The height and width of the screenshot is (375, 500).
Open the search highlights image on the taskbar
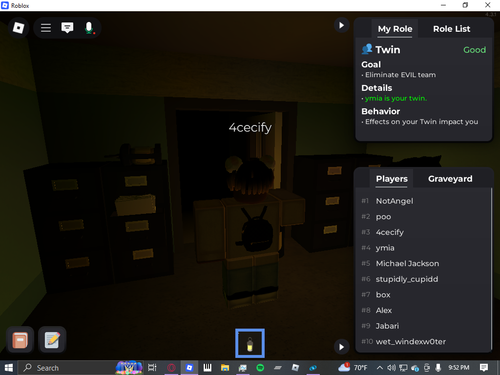pos(129,368)
